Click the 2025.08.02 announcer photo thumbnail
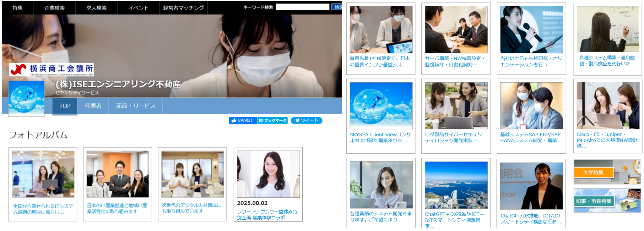644x231 pixels. point(268,174)
